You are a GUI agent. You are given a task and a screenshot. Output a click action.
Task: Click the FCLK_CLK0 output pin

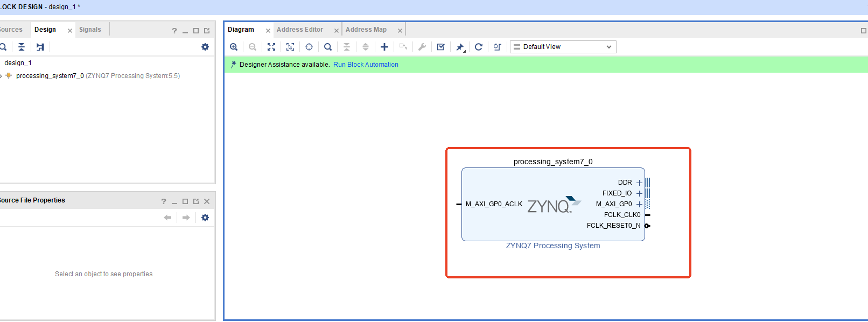(648, 215)
